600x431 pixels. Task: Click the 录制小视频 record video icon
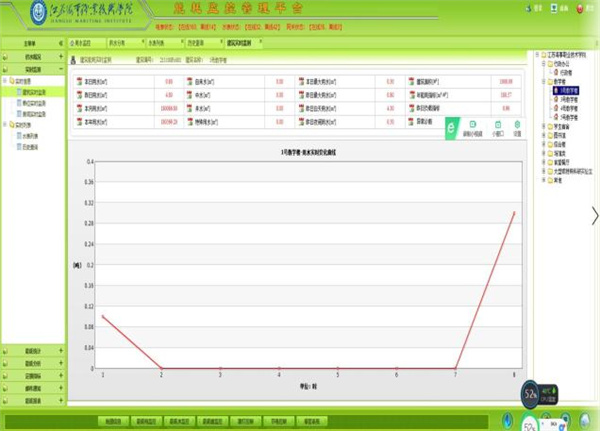point(474,127)
